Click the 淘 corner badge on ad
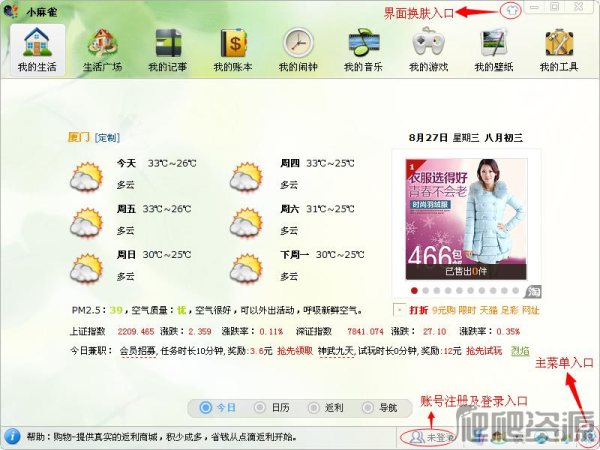600x450 pixels. pos(533,292)
